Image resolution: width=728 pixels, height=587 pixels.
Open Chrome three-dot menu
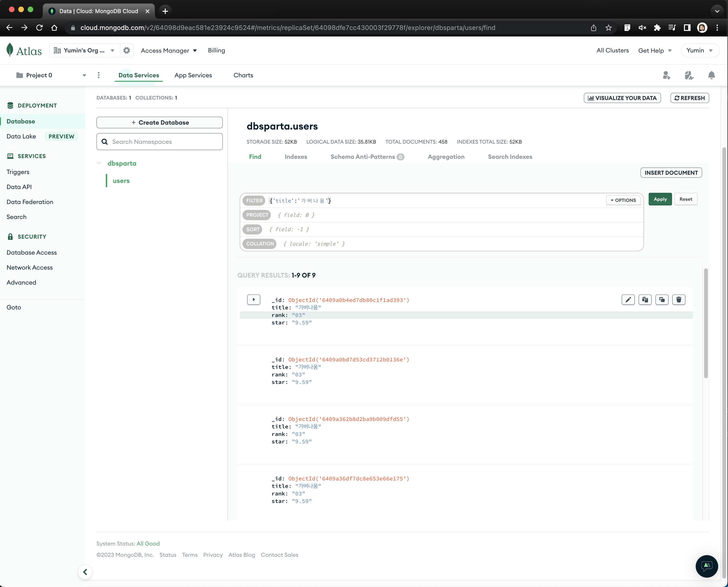717,28
